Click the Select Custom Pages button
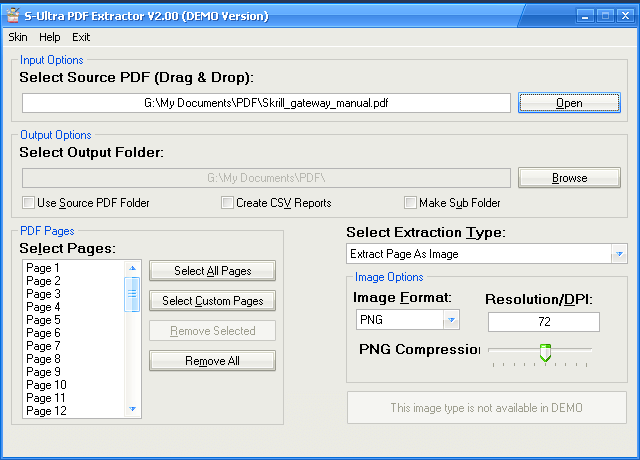640x460 pixels. (x=212, y=301)
